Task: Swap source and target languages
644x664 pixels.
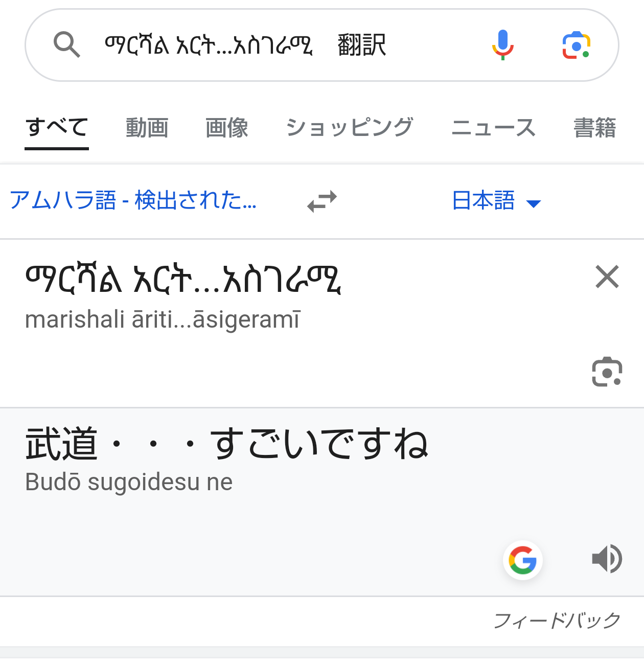Action: pyautogui.click(x=322, y=201)
